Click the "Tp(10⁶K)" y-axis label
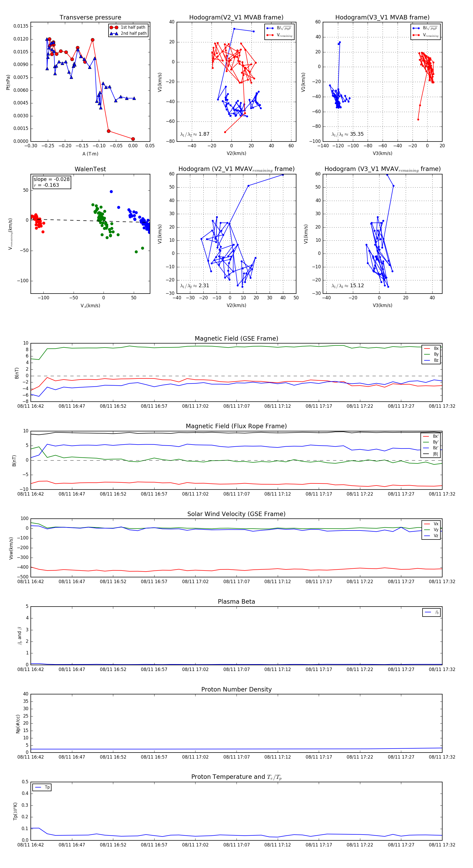Screen dimensions: 473x868 15,811
